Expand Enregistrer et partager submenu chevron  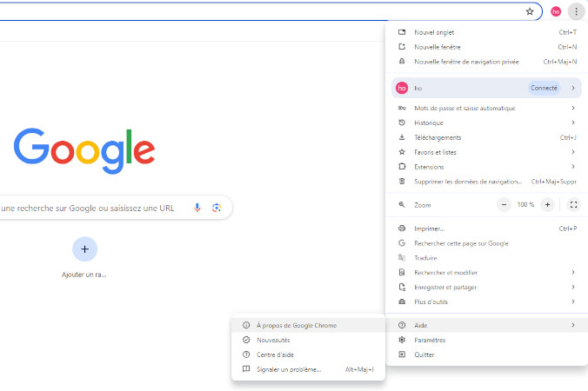pyautogui.click(x=573, y=287)
